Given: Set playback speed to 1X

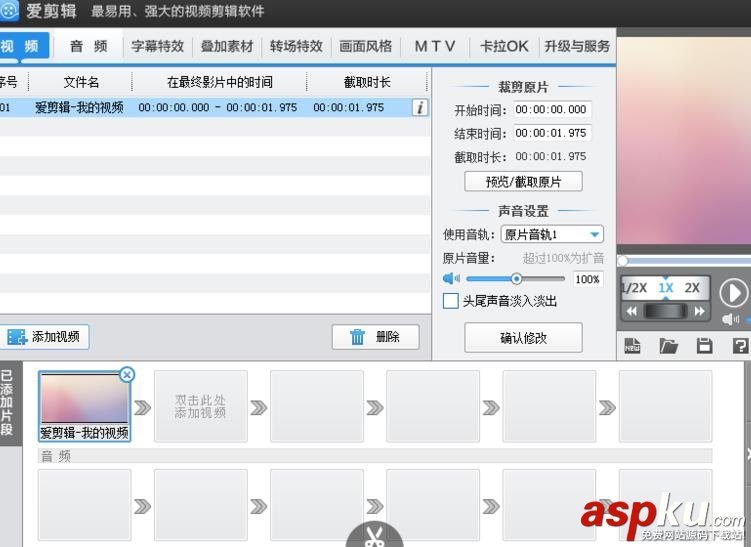Looking at the screenshot, I should coord(666,287).
